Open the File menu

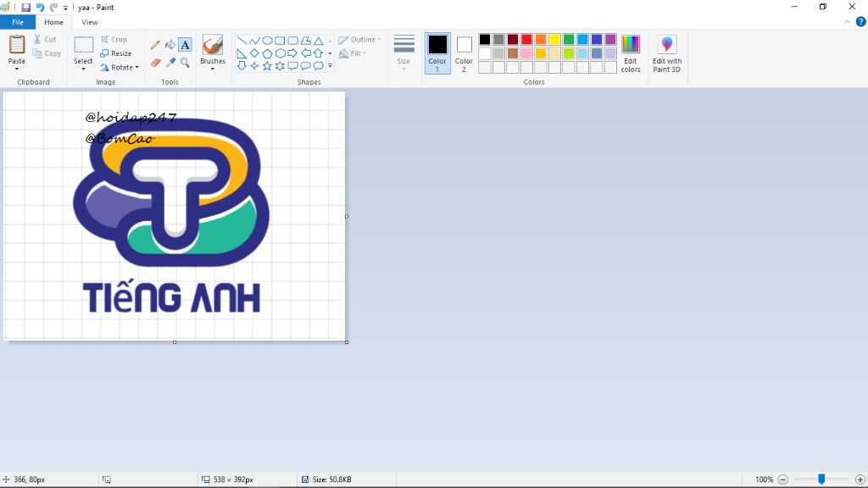(17, 22)
